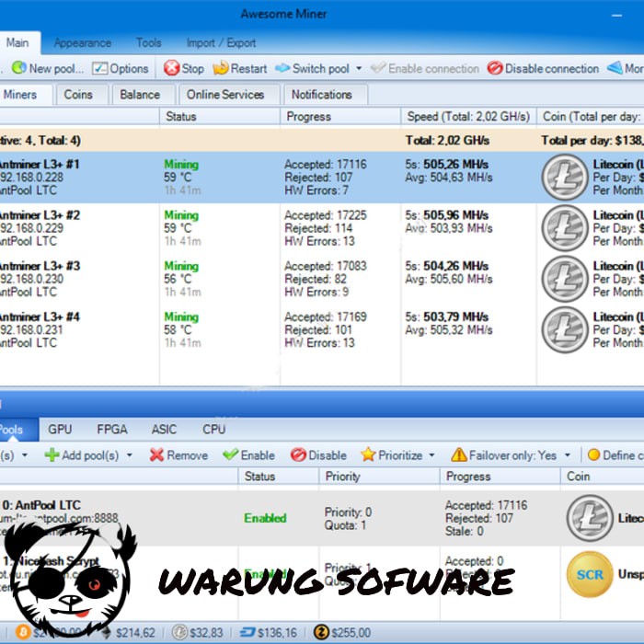Disable the selected pool

pyautogui.click(x=299, y=454)
